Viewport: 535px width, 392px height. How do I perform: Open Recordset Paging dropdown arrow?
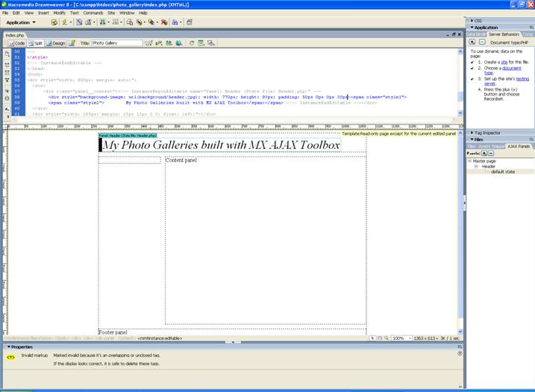[108, 22]
